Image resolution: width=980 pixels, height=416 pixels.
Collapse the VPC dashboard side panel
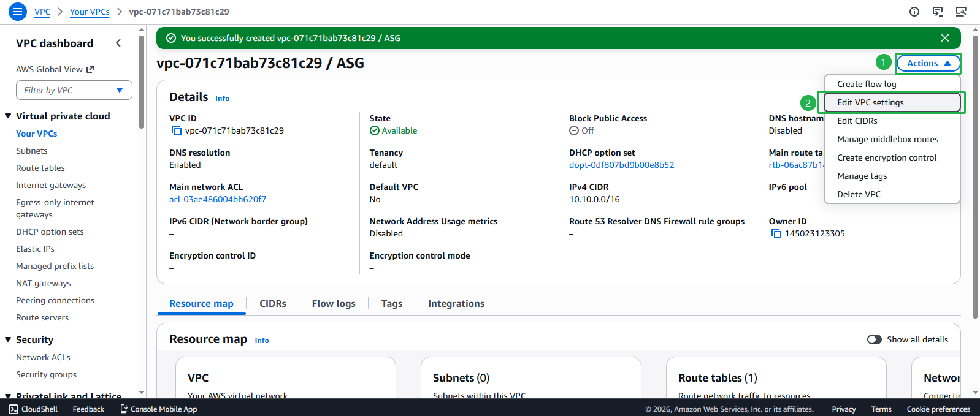(118, 43)
